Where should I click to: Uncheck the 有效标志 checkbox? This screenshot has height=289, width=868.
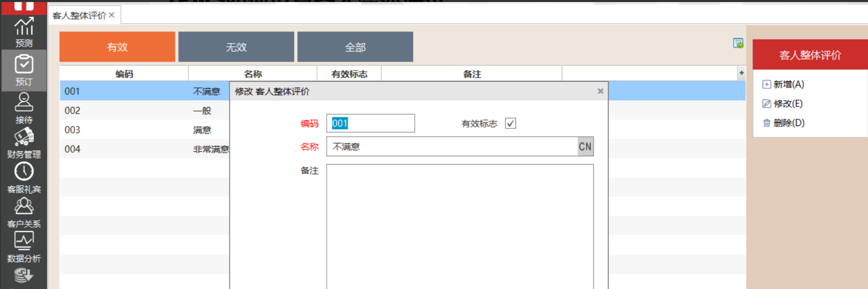click(x=510, y=123)
